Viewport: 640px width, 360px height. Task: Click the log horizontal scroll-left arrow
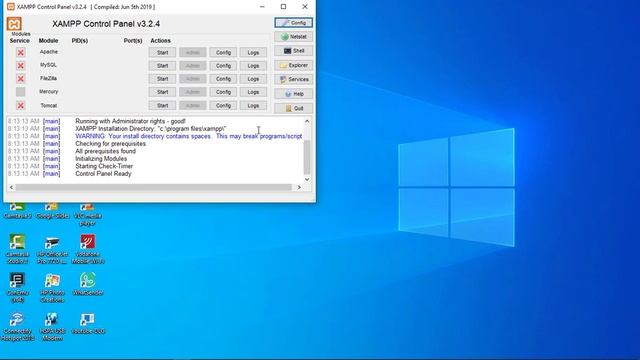click(11, 187)
